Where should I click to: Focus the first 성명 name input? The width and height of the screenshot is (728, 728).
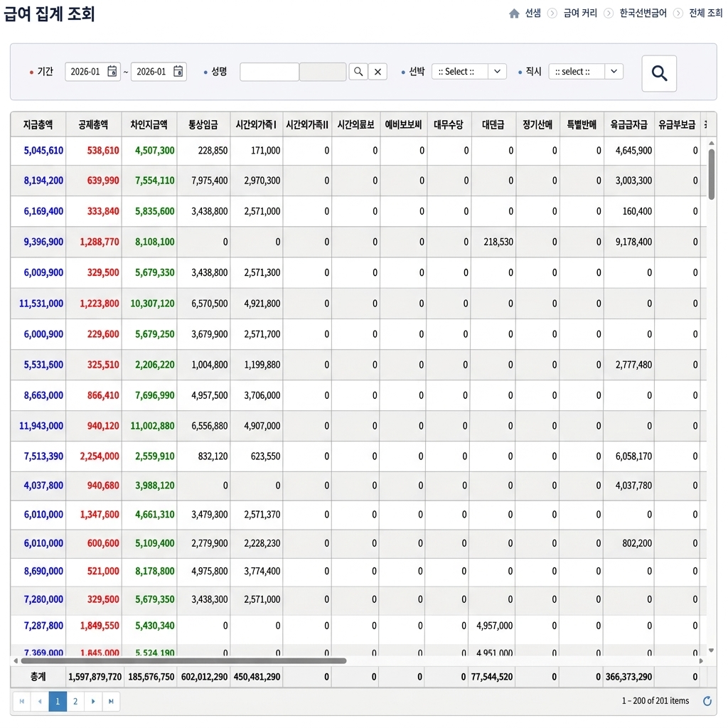pyautogui.click(x=269, y=72)
